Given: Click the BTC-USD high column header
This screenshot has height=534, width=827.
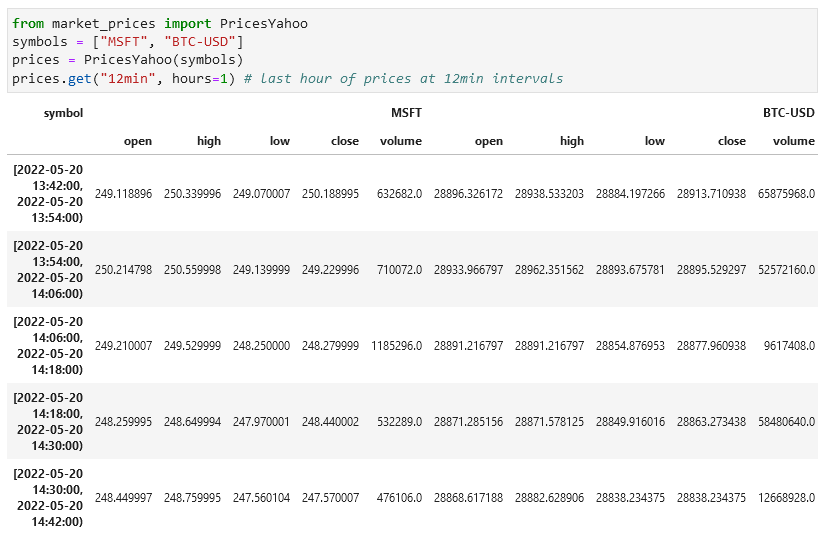Looking at the screenshot, I should pos(572,141).
